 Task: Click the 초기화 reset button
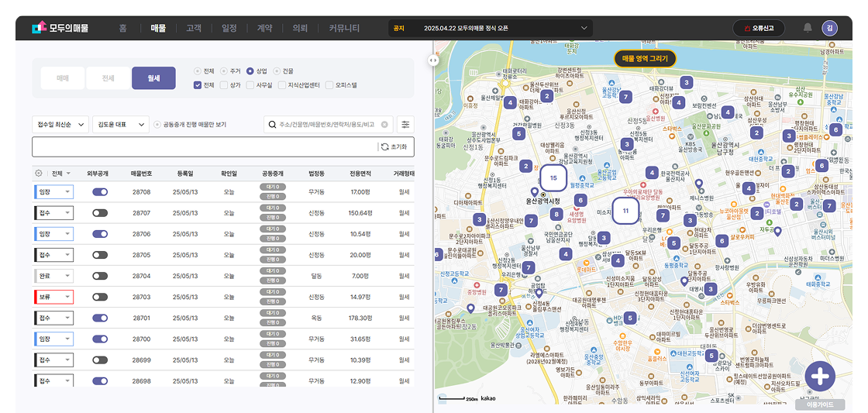click(x=394, y=146)
